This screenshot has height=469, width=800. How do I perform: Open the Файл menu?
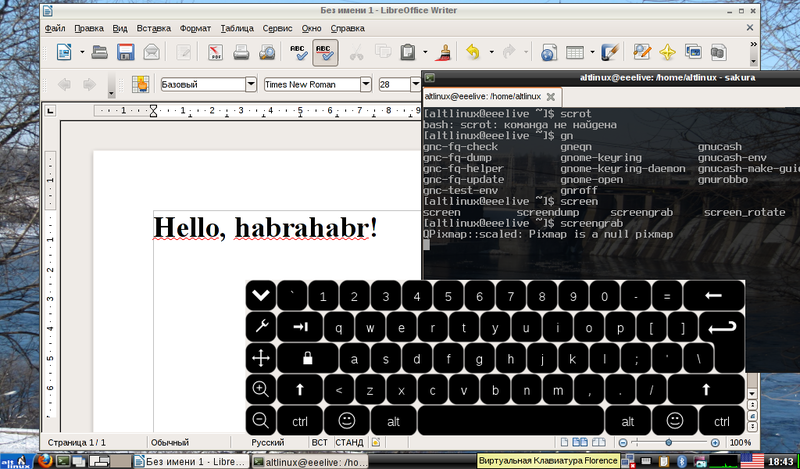(x=55, y=28)
